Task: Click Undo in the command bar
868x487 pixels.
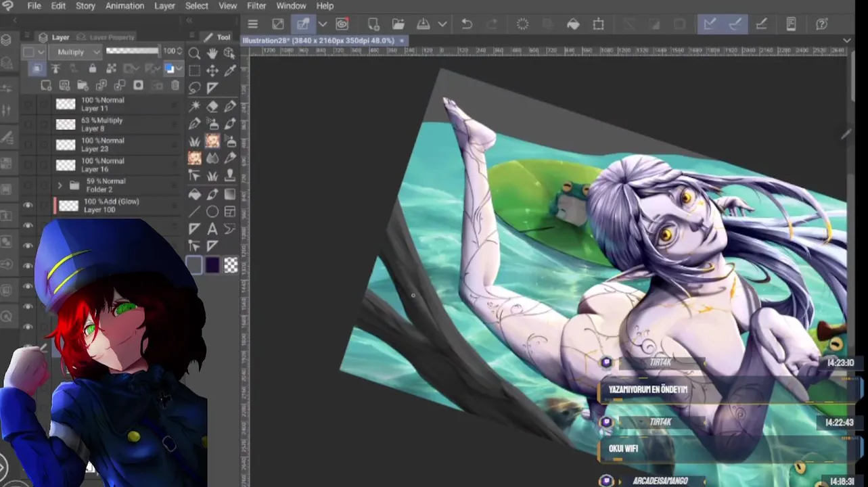Action: coord(467,24)
